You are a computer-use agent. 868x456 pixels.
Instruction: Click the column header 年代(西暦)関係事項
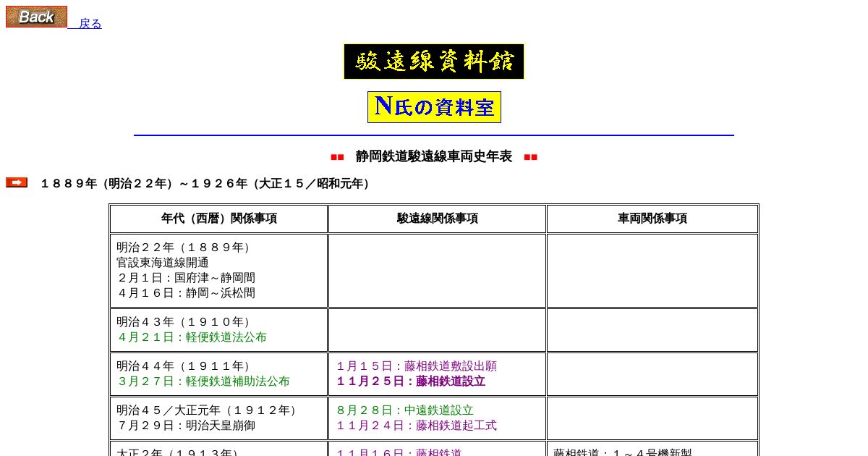pyautogui.click(x=218, y=219)
